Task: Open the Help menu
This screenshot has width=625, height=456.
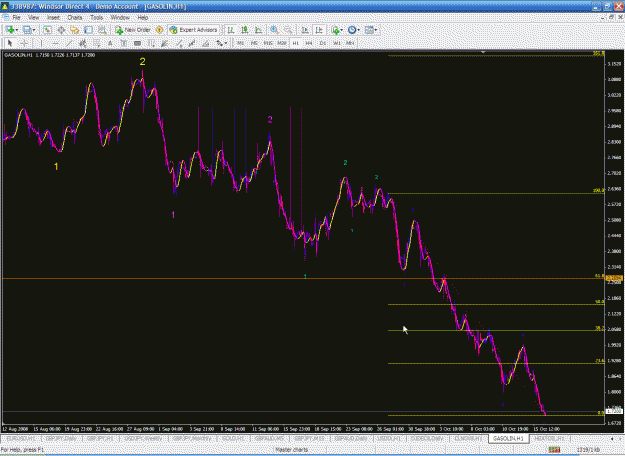Action: (143, 18)
